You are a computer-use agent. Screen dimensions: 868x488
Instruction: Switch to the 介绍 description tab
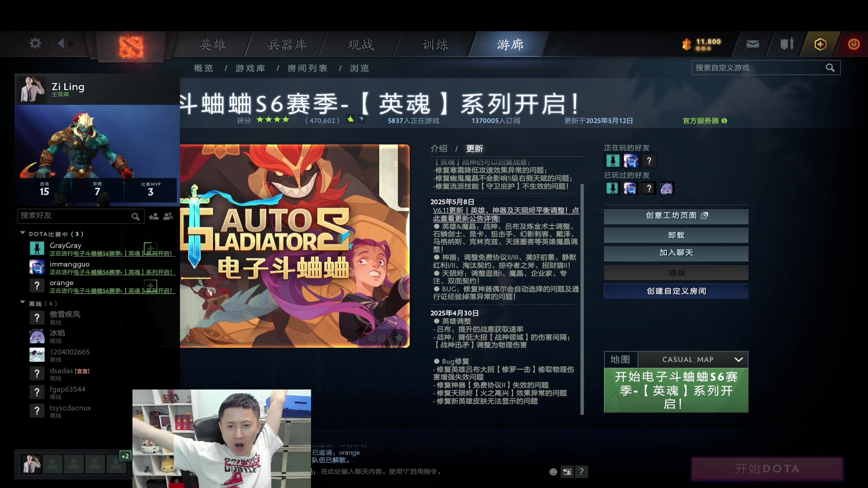[439, 149]
